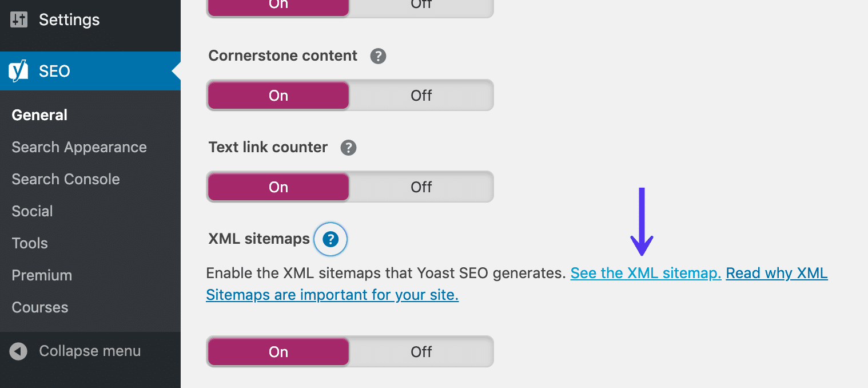Screen dimensions: 868x388
Task: Click the Yoast SEO sidebar icon
Action: [17, 71]
